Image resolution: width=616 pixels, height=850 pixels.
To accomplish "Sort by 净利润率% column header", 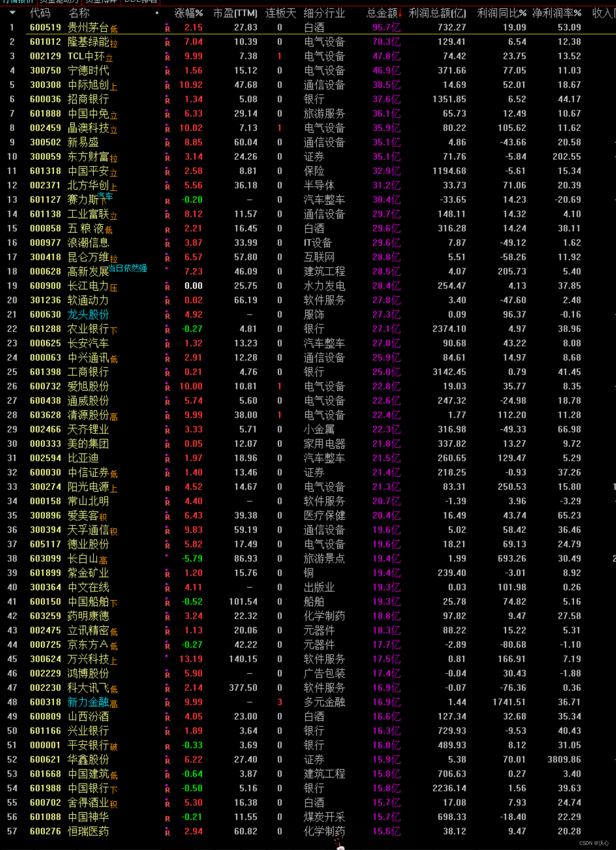I will (x=557, y=13).
